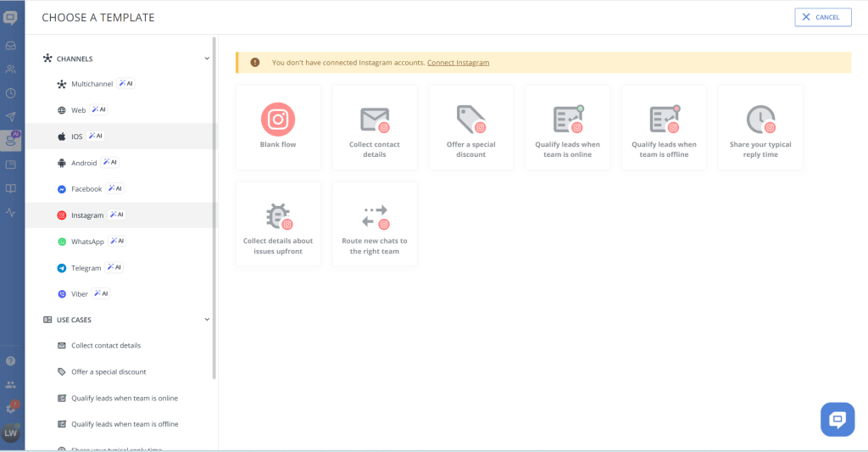The image size is (868, 452).
Task: Select Share your typical reply time card
Action: click(760, 127)
